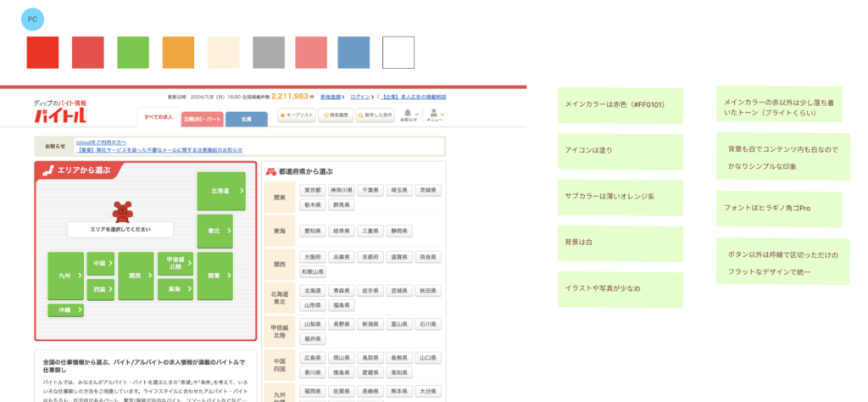
Task: Select the 中国 green area tile
Action: pyautogui.click(x=101, y=264)
